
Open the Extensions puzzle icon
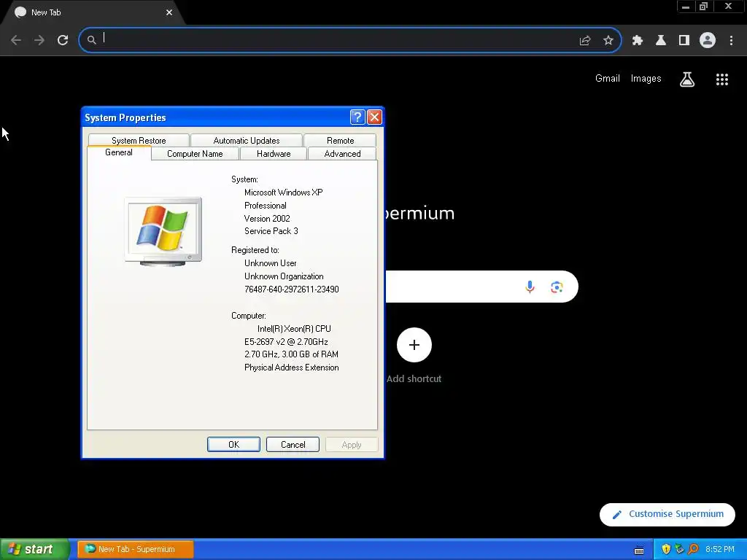tap(637, 41)
